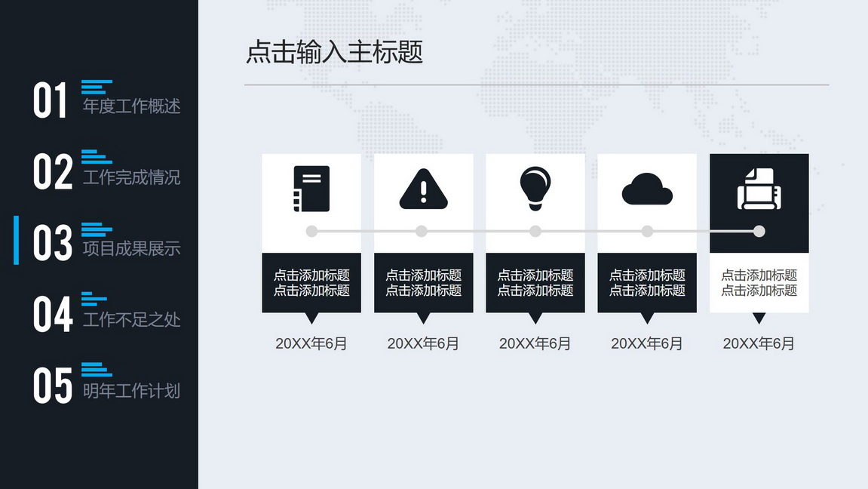This screenshot has height=489, width=868.
Task: Select the cloud icon
Action: coord(647,189)
